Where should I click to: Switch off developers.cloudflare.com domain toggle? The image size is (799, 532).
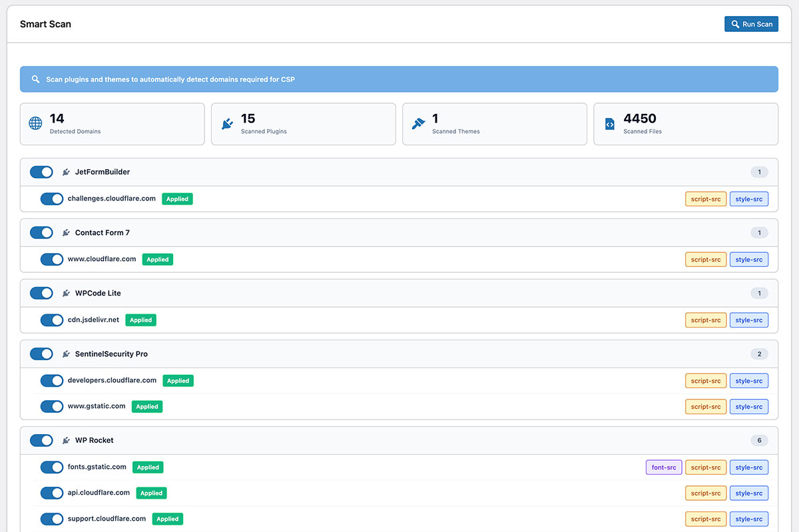[x=52, y=380]
